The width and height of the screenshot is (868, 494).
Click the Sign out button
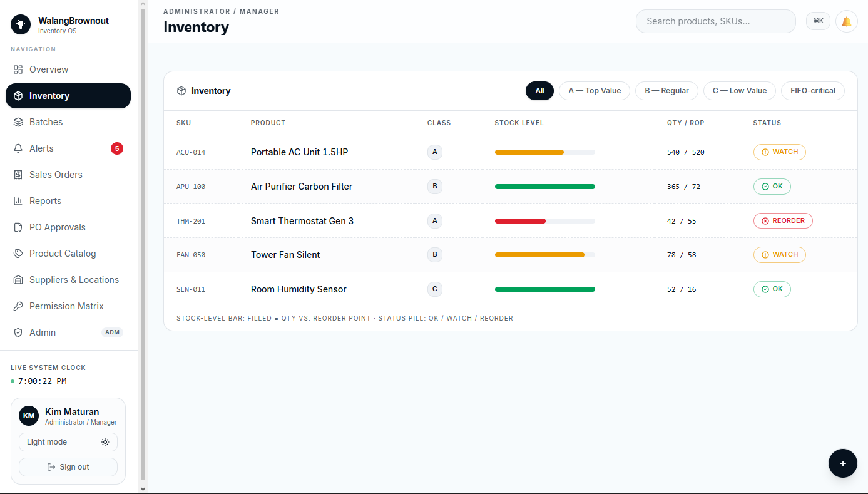68,467
